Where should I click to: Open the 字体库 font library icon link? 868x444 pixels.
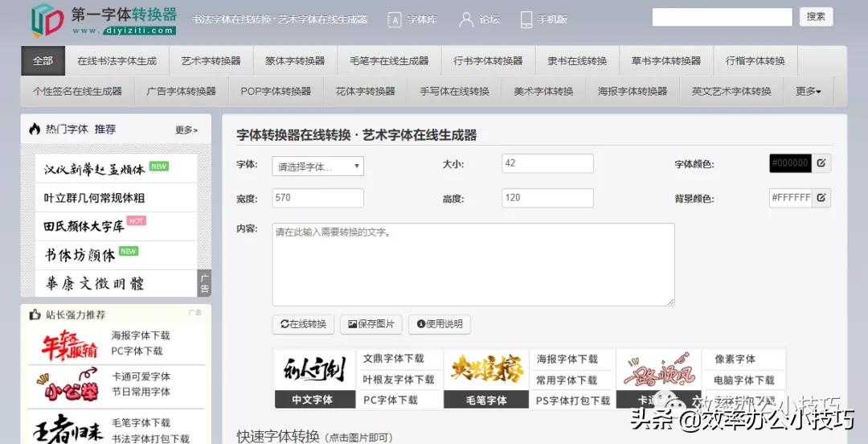tap(394, 20)
